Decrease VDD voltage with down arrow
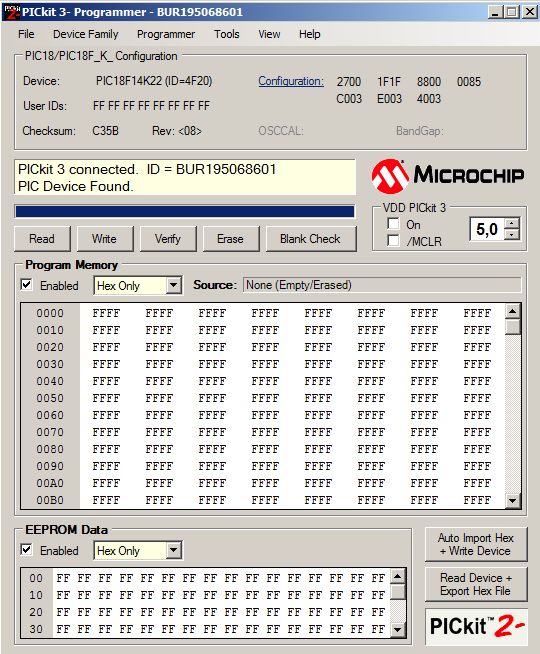 pyautogui.click(x=512, y=234)
